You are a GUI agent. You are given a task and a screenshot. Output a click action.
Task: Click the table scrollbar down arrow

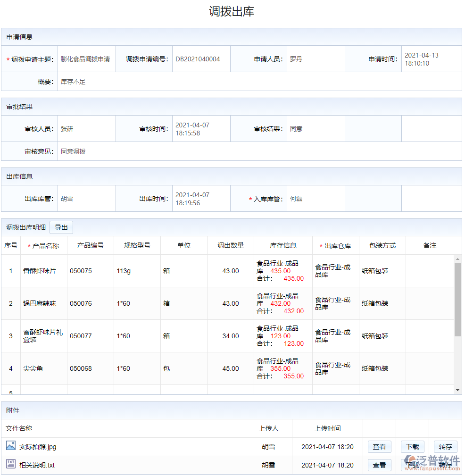(x=457, y=390)
